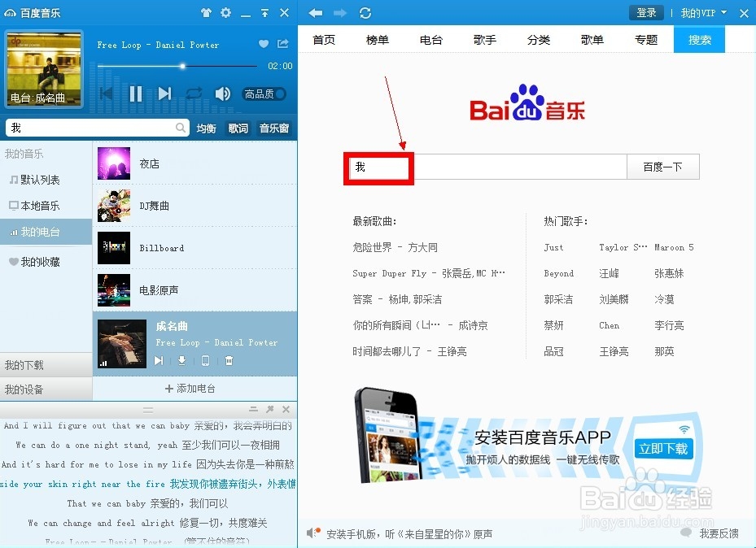Switch to the 搜索 tab
Image resolution: width=756 pixels, height=548 pixels.
tap(700, 40)
